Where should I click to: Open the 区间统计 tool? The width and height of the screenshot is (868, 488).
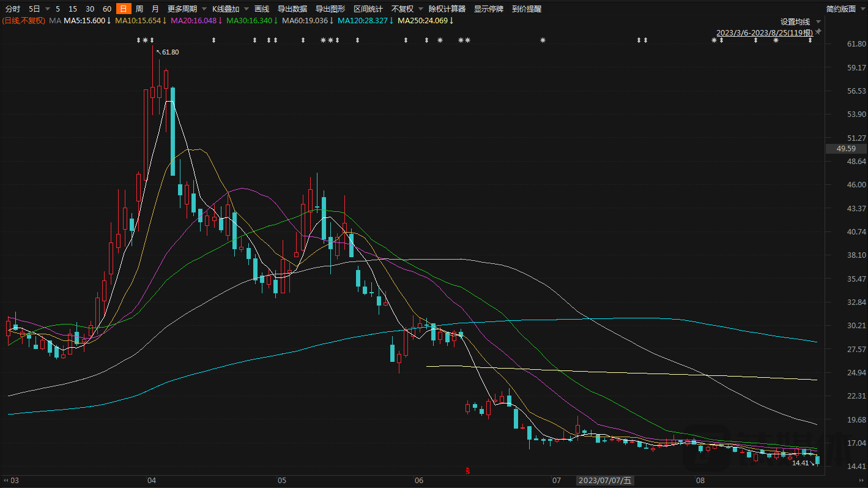point(368,9)
